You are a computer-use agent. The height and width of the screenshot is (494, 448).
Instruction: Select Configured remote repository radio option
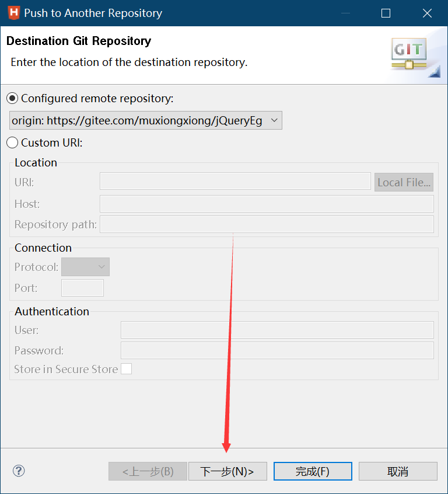[12, 98]
